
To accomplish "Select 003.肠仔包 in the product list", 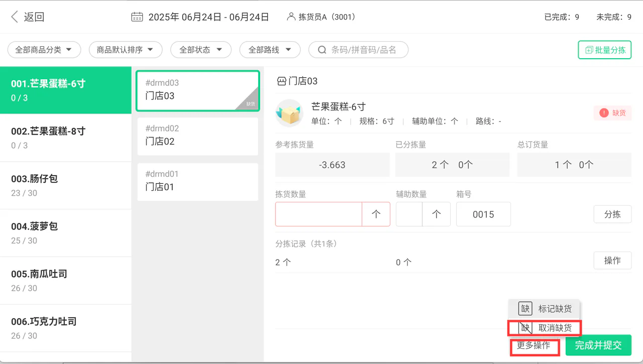I will coord(66,185).
